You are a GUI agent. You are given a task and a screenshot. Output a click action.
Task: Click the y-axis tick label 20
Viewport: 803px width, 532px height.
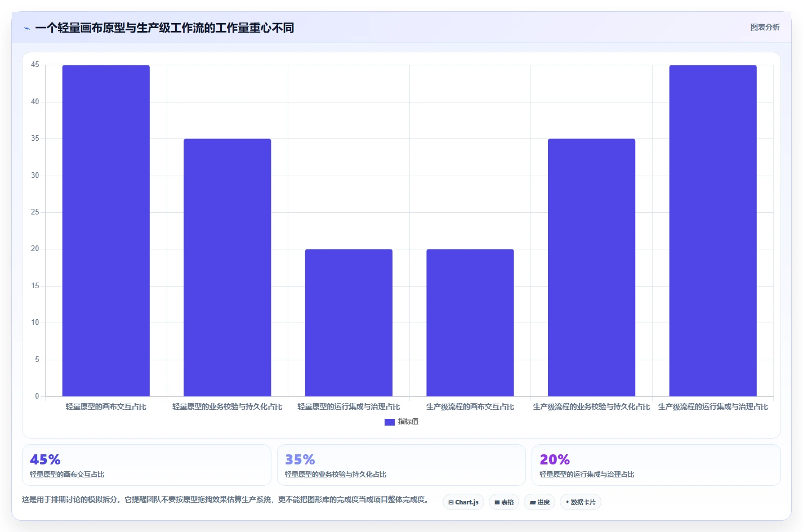click(35, 249)
